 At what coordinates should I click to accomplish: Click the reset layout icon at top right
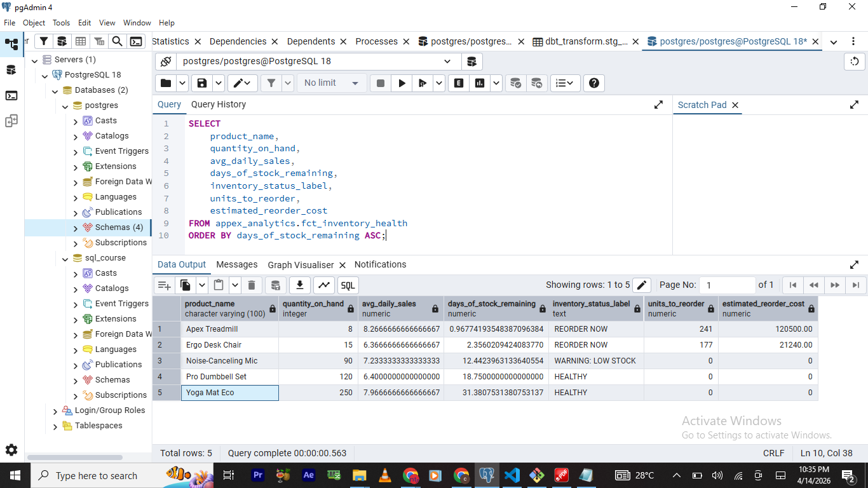point(855,62)
